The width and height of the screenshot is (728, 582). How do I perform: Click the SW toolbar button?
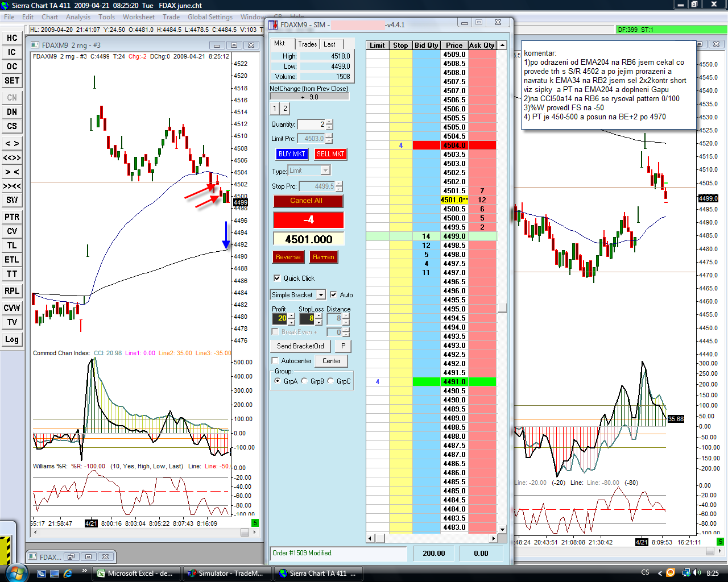(x=12, y=200)
